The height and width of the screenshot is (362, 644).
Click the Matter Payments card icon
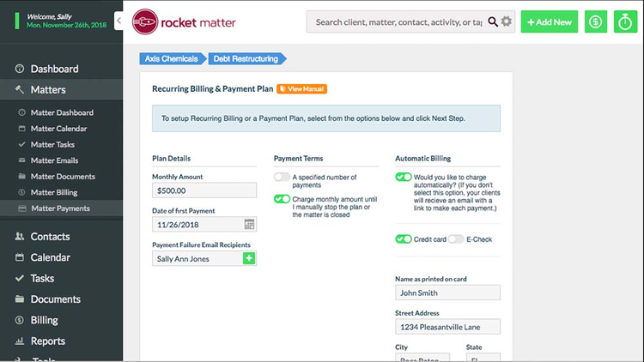[21, 208]
